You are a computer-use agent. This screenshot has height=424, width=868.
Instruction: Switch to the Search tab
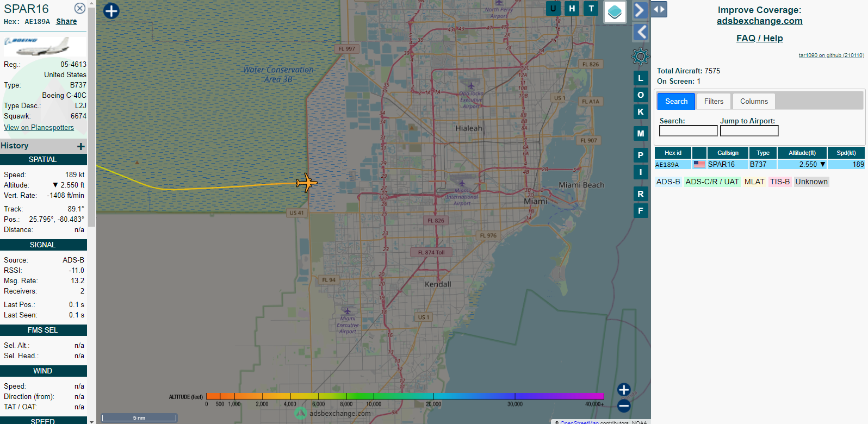(x=676, y=101)
